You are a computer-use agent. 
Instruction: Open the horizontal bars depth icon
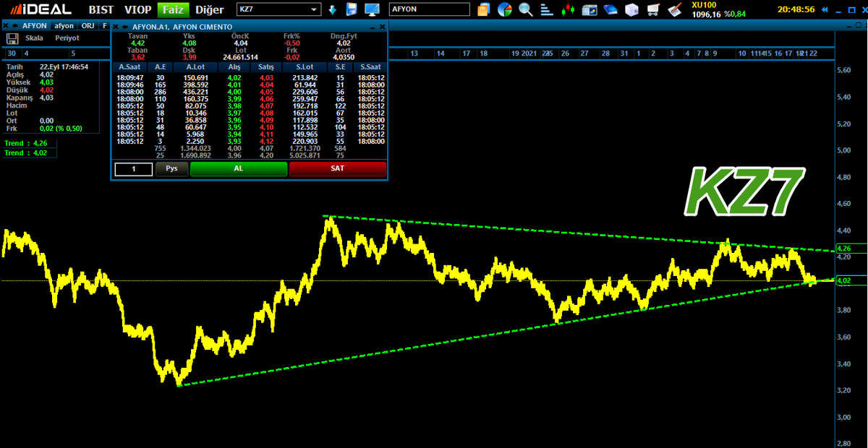pyautogui.click(x=548, y=10)
